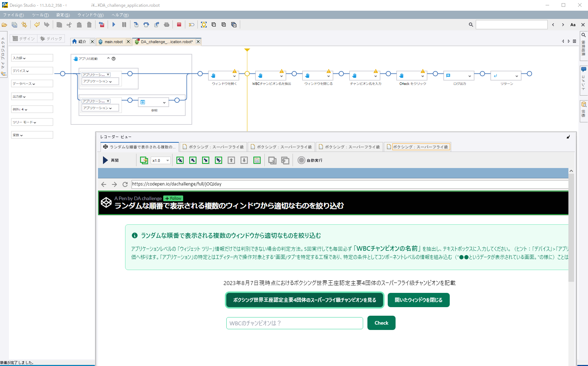Viewport: 588px width, 366px height.
Task: Expand the ウィンドウを閉じる step dropdown
Action: tap(329, 76)
